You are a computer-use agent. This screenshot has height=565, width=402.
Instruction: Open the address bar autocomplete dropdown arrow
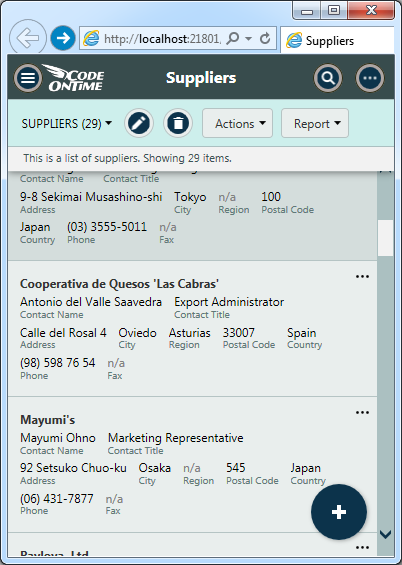point(249,38)
